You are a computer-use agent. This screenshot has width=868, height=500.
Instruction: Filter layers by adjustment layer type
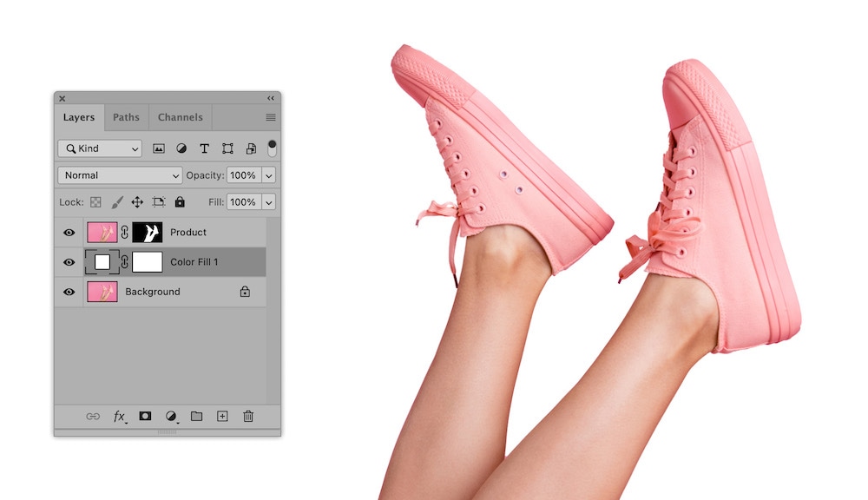coord(181,148)
